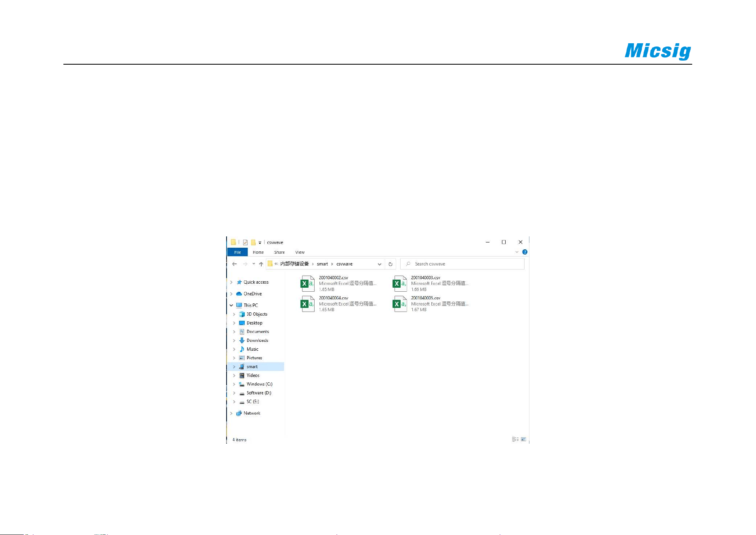The height and width of the screenshot is (535, 756).
Task: Open the address bar history dropdown
Action: tap(379, 264)
